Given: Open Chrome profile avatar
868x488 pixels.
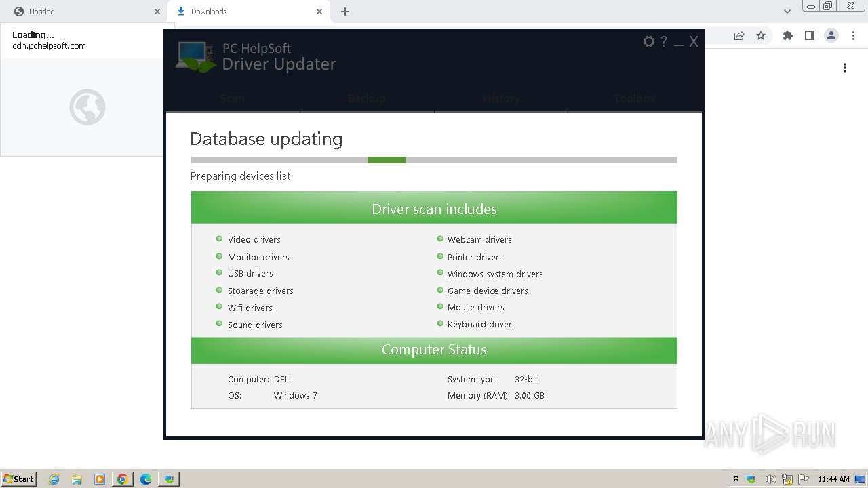Looking at the screenshot, I should pos(831,35).
